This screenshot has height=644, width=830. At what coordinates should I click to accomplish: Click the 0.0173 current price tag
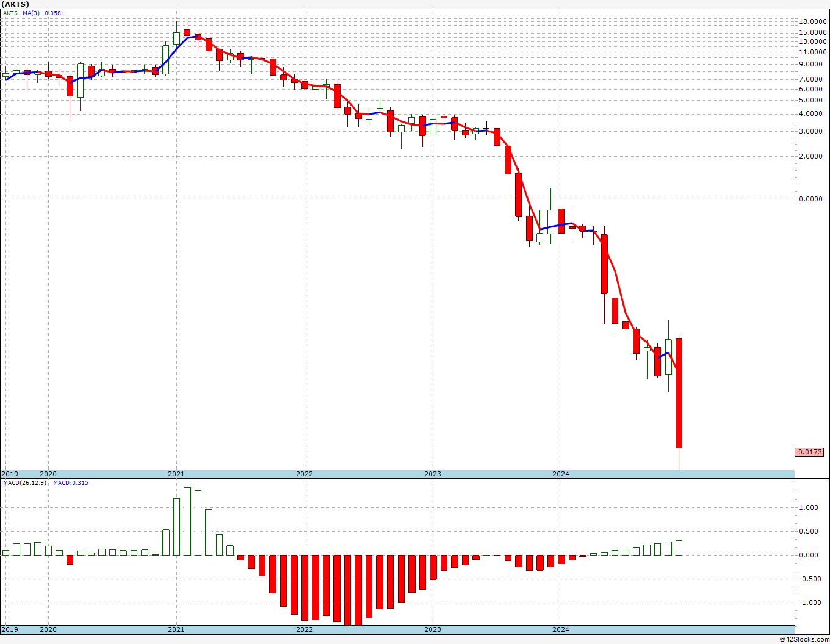coord(810,452)
